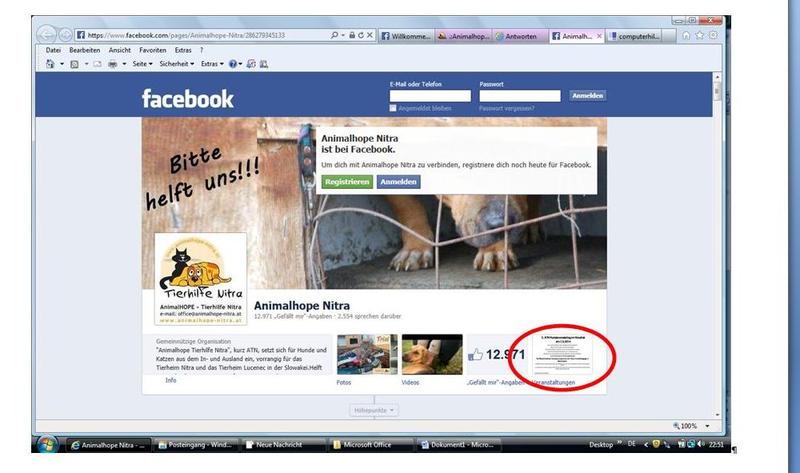Click the blue Anmelden button in banner
Screen dimensions: 800x473
398,182
